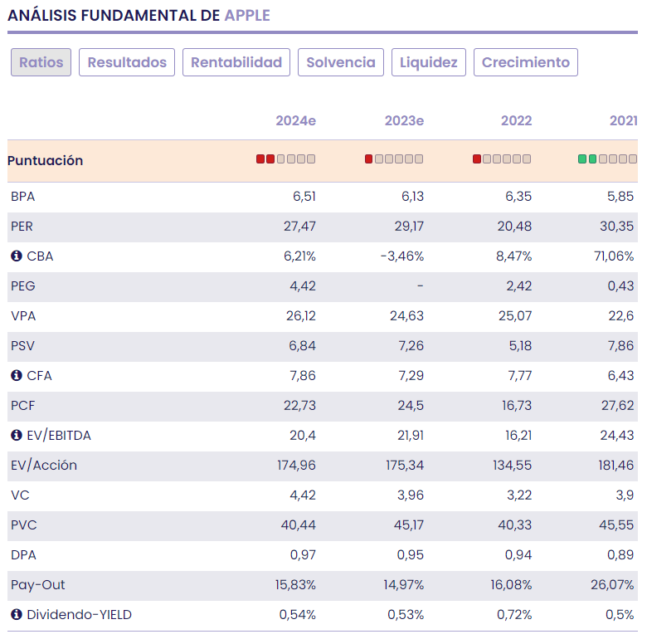Switch to the Resultados tab

(127, 62)
